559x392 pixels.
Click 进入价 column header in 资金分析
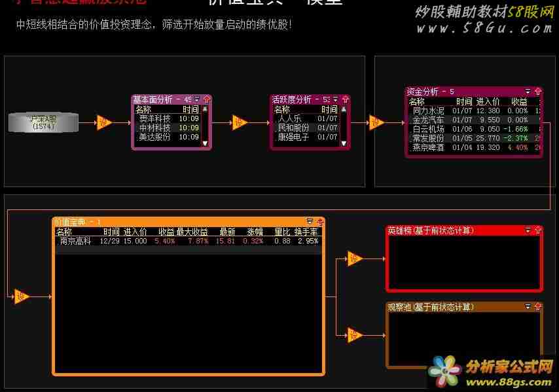point(488,102)
